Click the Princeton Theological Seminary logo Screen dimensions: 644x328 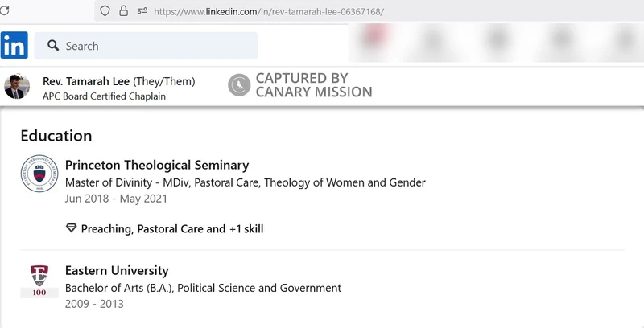(x=39, y=174)
